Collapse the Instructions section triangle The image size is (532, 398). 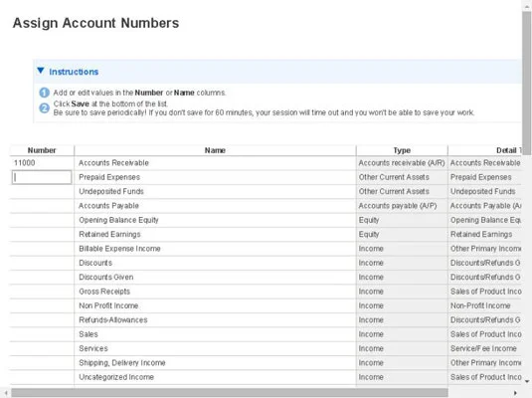click(x=41, y=71)
